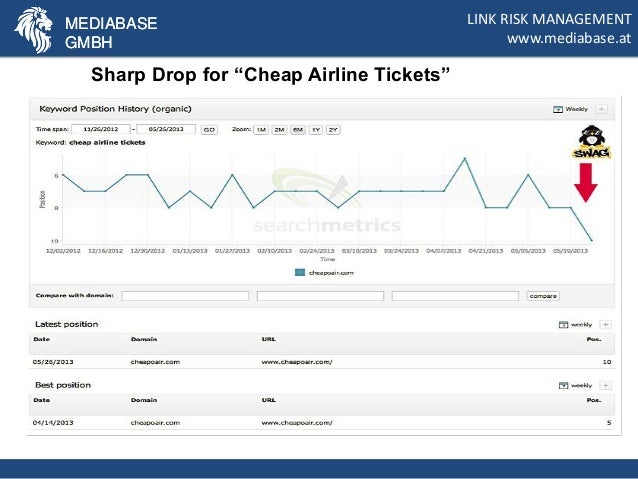Click the Penguin SWAG icon
Screen dimensions: 638x479
tap(592, 142)
